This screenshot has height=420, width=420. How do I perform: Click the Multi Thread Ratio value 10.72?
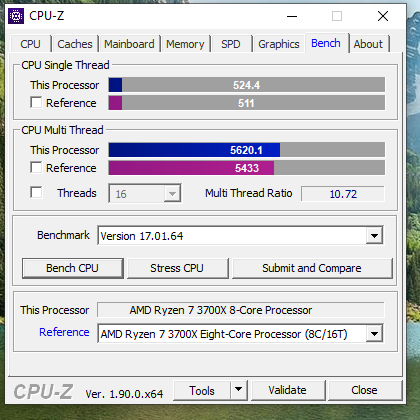click(343, 194)
